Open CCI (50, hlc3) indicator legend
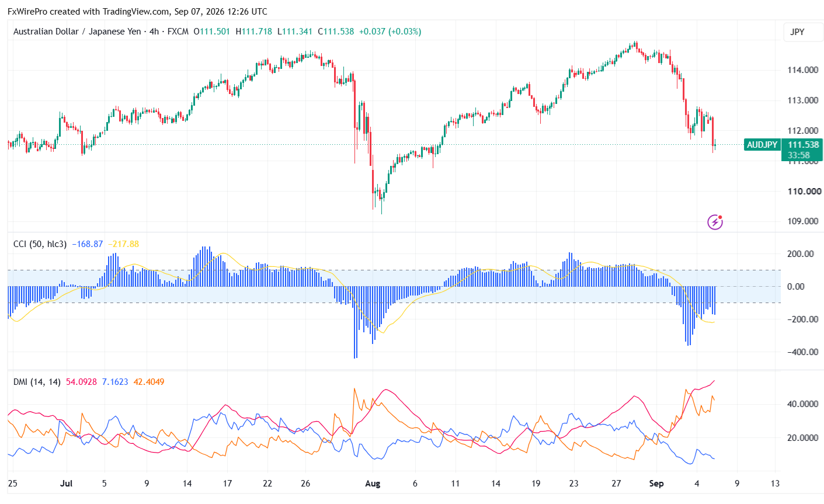Screen dimensions: 824x504 pyautogui.click(x=40, y=244)
